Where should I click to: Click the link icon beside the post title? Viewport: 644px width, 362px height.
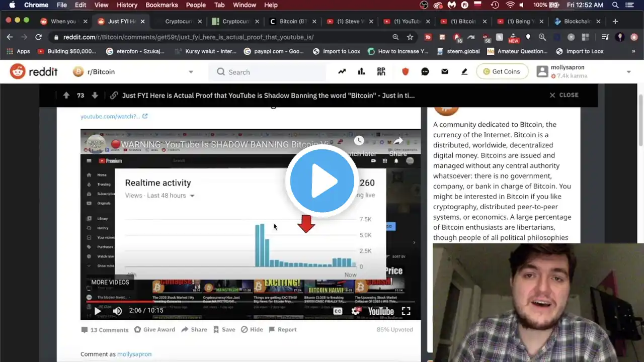click(114, 96)
